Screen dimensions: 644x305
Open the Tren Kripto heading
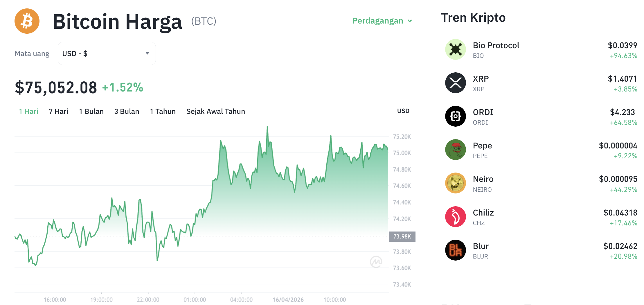click(x=474, y=17)
